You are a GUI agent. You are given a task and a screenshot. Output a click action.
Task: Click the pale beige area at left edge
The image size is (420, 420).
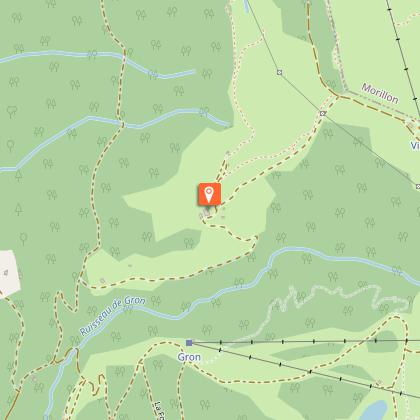pos(10,274)
